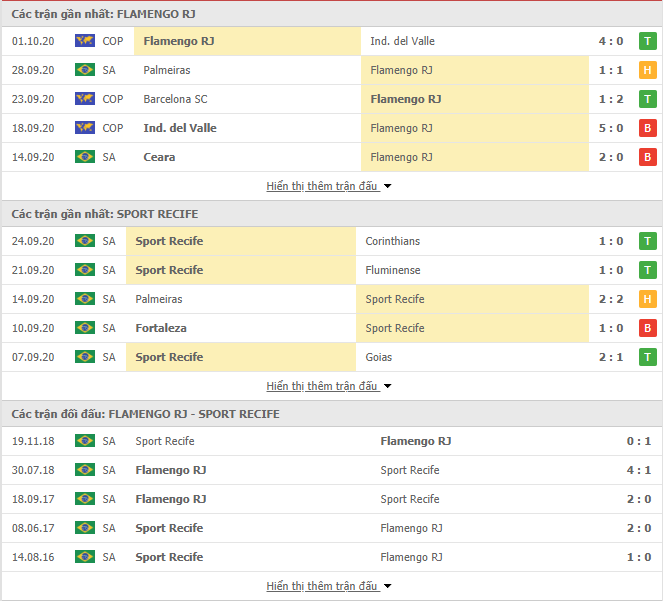Click the COP flag icon for Barcelona SC match
The height and width of the screenshot is (601, 663).
click(85, 99)
